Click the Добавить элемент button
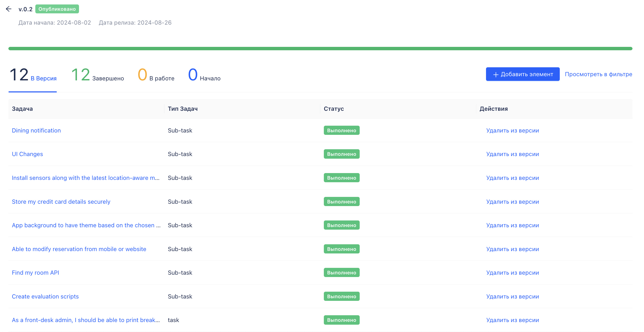 [523, 74]
